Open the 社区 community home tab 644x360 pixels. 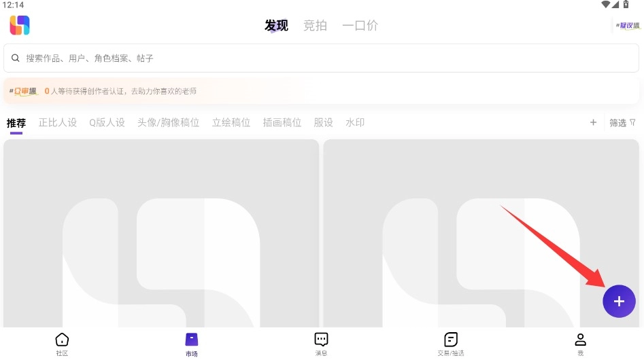click(x=62, y=344)
